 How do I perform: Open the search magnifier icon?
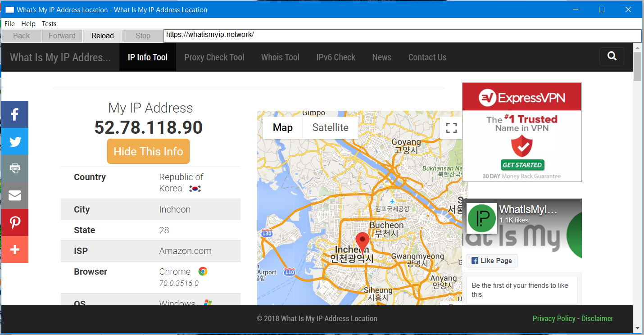pos(612,56)
